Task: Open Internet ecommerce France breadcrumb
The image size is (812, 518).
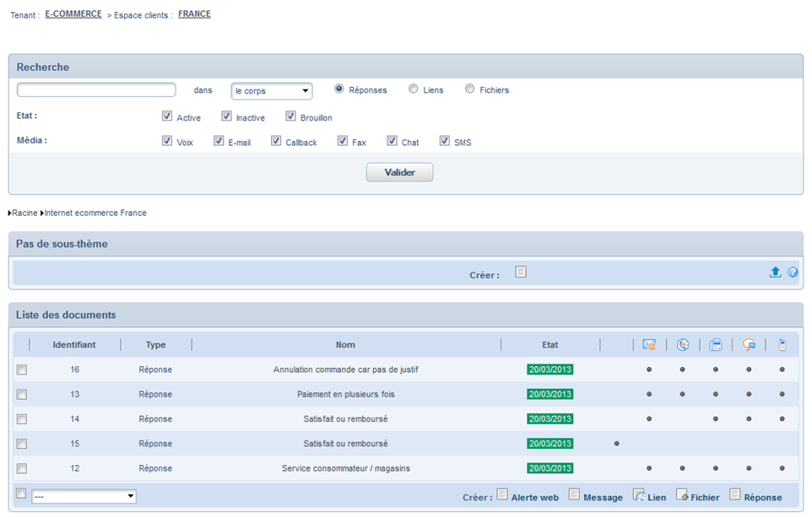Action: click(95, 213)
